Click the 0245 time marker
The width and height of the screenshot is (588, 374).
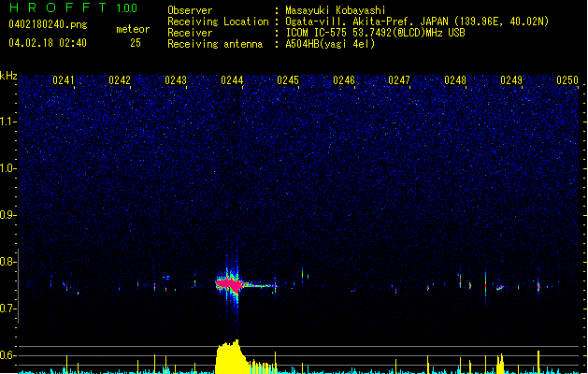point(288,80)
